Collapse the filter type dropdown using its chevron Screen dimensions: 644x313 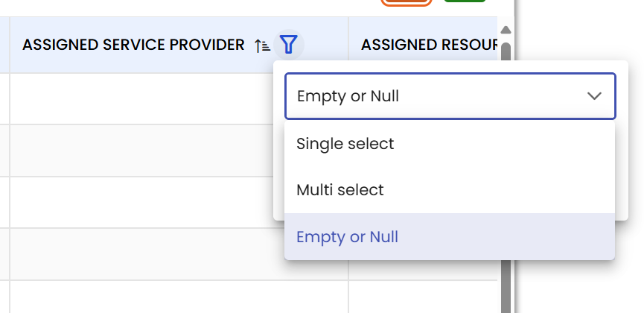click(594, 96)
